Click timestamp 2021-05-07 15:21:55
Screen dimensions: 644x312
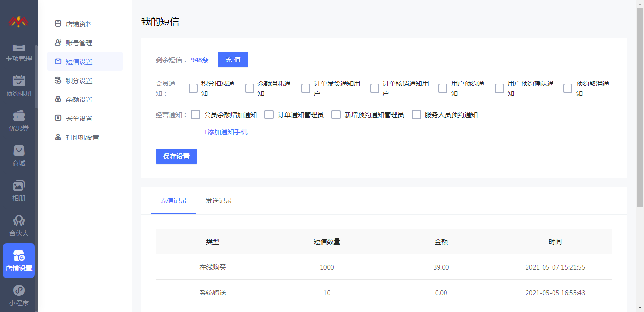tap(555, 267)
